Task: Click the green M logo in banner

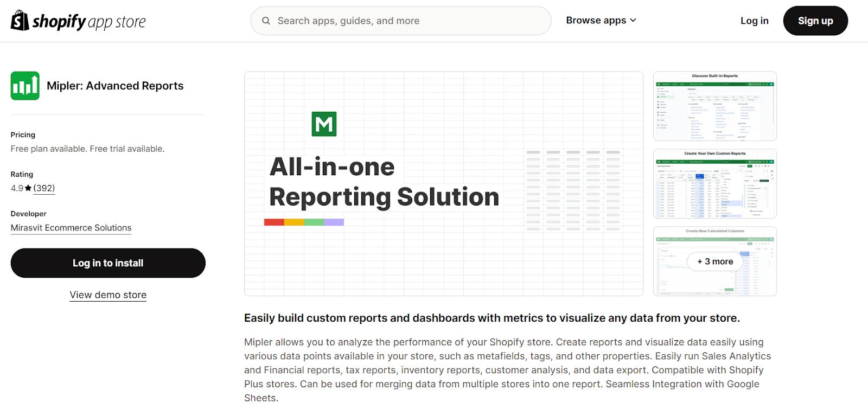Action: pos(324,124)
